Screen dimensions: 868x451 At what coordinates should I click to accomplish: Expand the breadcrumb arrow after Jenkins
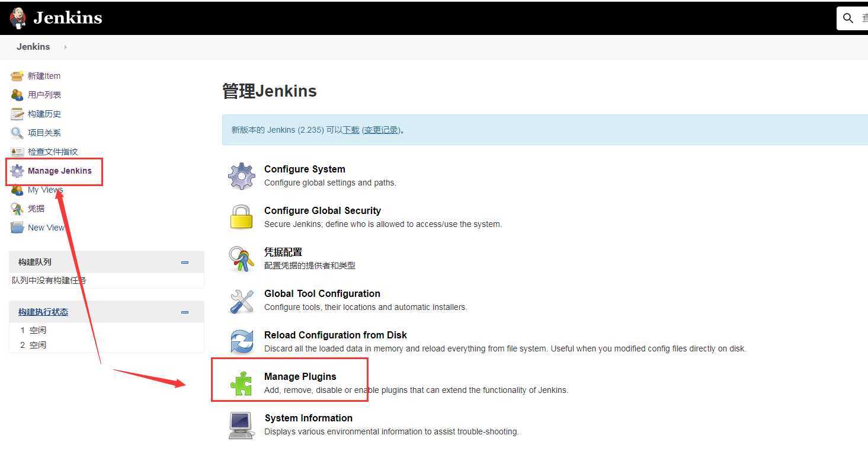[x=65, y=47]
